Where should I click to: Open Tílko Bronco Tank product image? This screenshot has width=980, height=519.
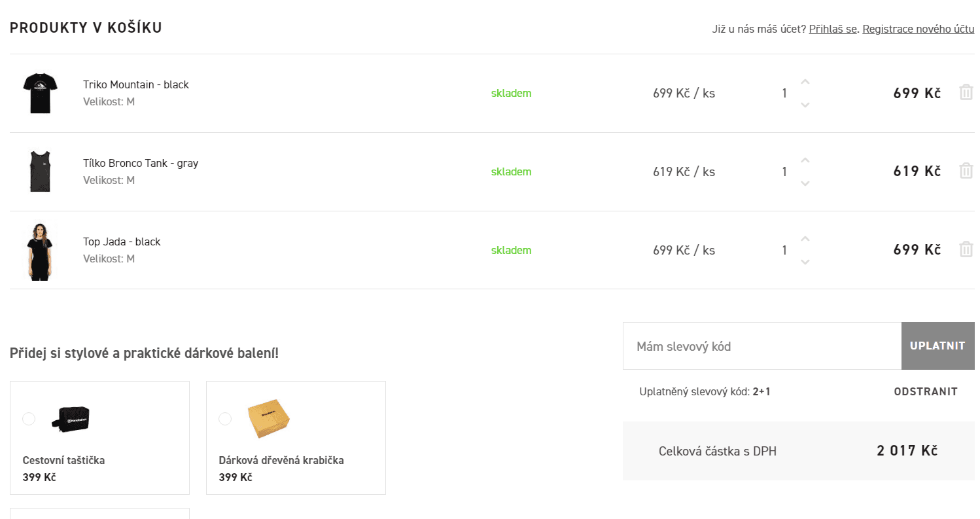pos(40,171)
